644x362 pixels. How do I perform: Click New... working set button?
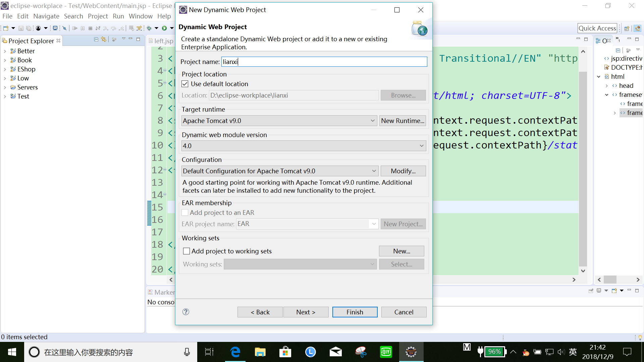click(x=401, y=251)
